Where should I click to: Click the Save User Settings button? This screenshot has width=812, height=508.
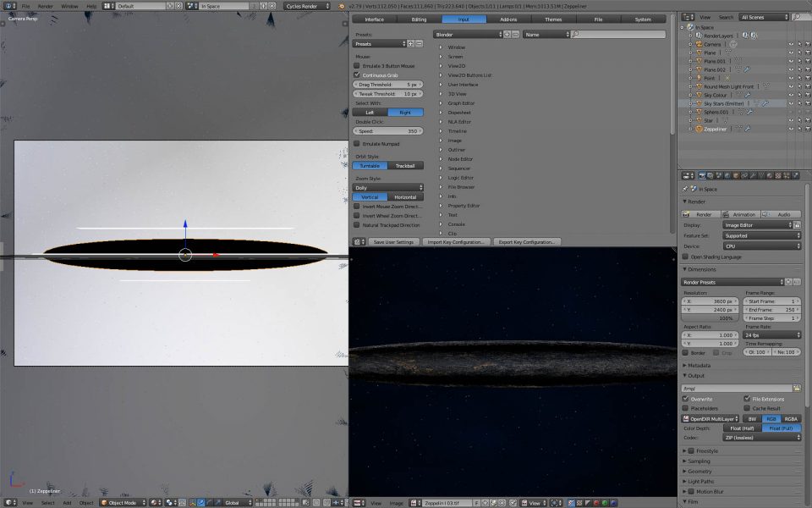coord(393,242)
